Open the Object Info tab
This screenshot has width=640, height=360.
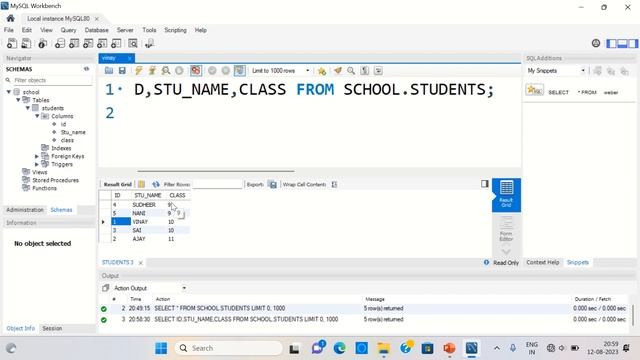20,328
